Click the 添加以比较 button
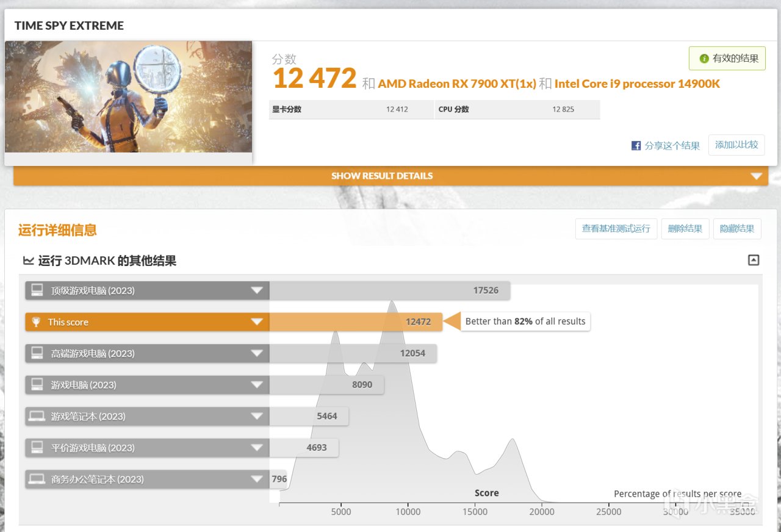The width and height of the screenshot is (781, 532). pos(736,145)
